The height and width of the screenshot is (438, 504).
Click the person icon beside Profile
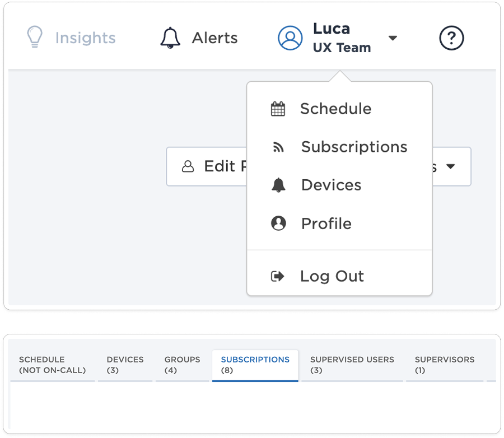278,223
